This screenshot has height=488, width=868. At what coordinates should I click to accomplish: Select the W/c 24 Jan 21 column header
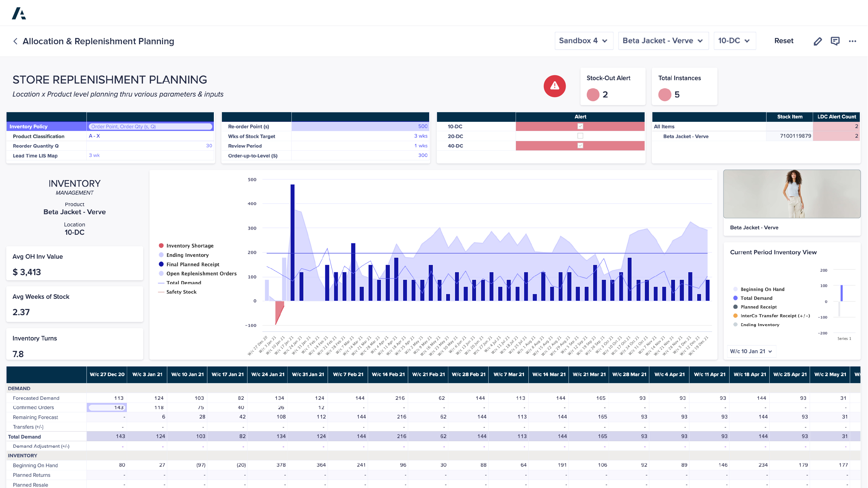pyautogui.click(x=267, y=375)
